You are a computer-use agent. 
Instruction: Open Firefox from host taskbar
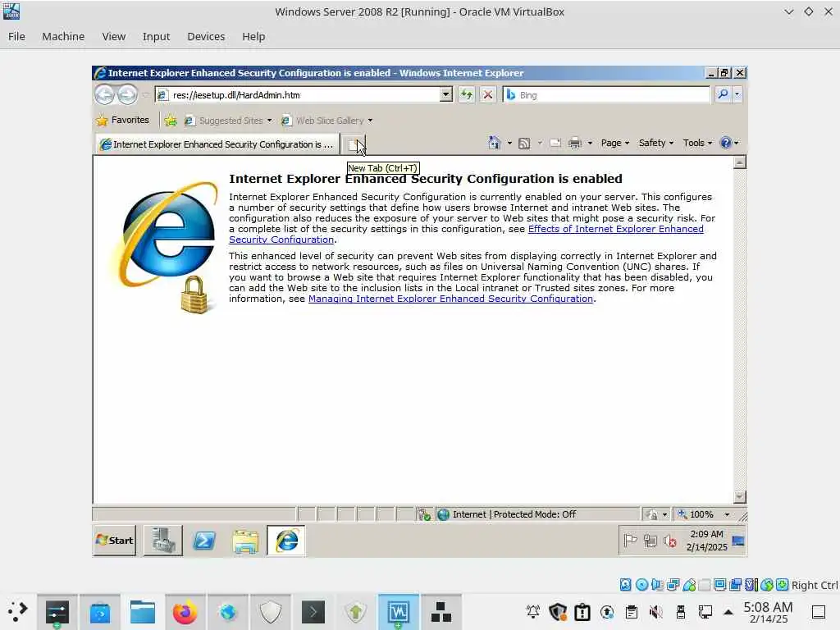[x=185, y=612]
